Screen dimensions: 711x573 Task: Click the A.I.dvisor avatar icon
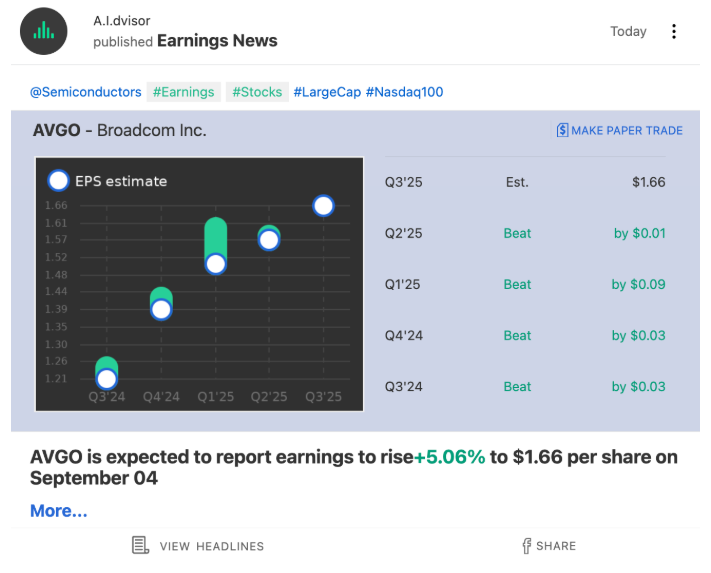[44, 31]
